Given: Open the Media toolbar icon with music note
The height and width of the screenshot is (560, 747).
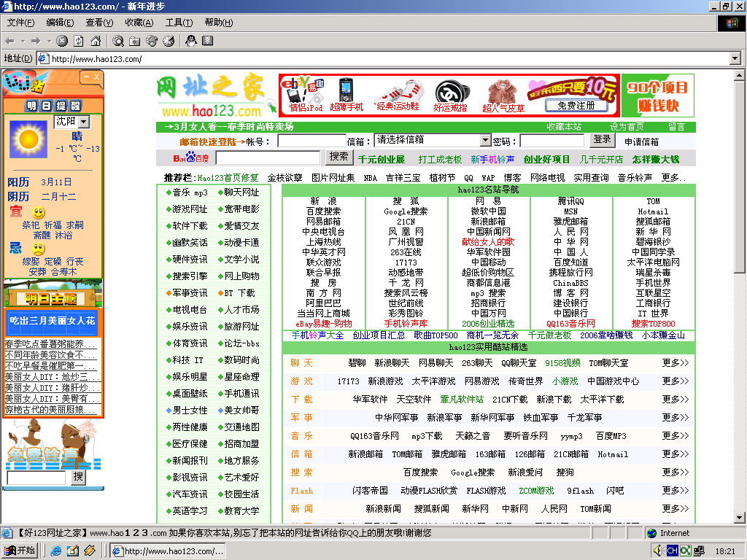Looking at the screenshot, I should tap(152, 42).
